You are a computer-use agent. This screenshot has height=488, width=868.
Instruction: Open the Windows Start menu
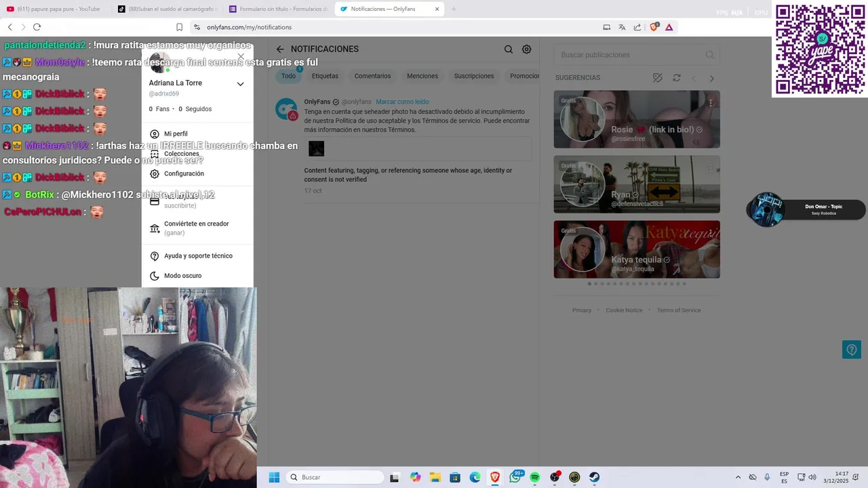[274, 477]
